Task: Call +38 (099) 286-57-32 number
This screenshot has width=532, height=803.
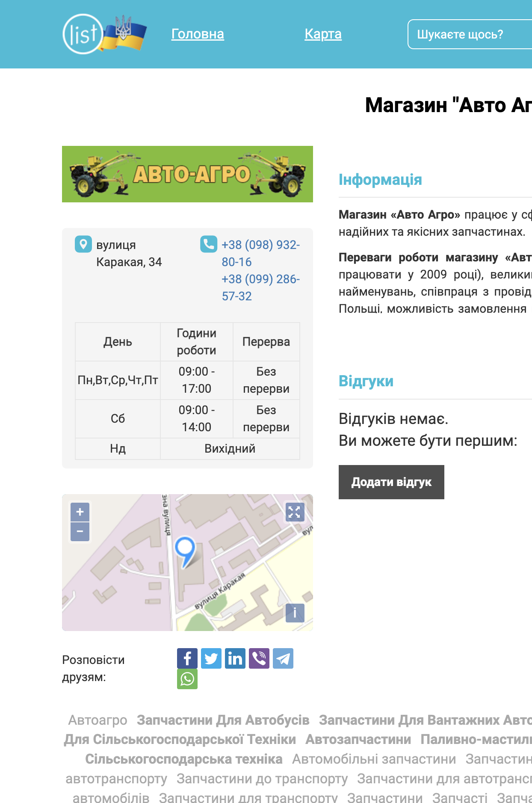Action: pyautogui.click(x=260, y=287)
